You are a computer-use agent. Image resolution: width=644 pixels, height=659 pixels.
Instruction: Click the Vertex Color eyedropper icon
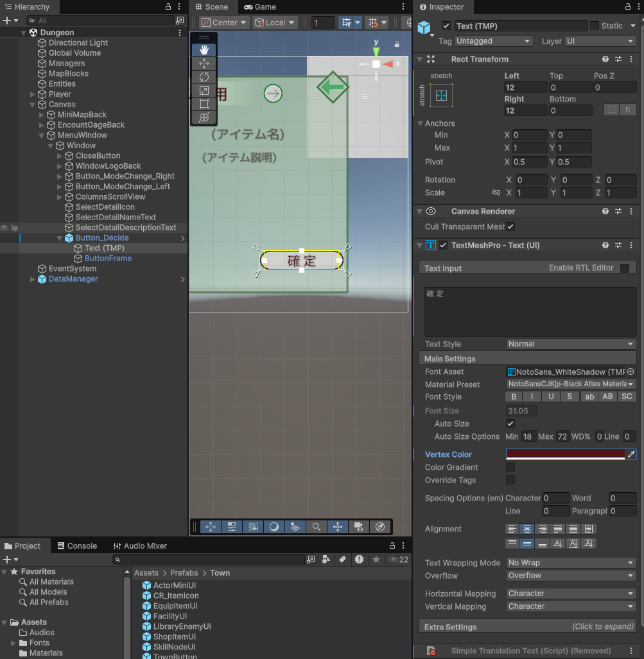631,454
